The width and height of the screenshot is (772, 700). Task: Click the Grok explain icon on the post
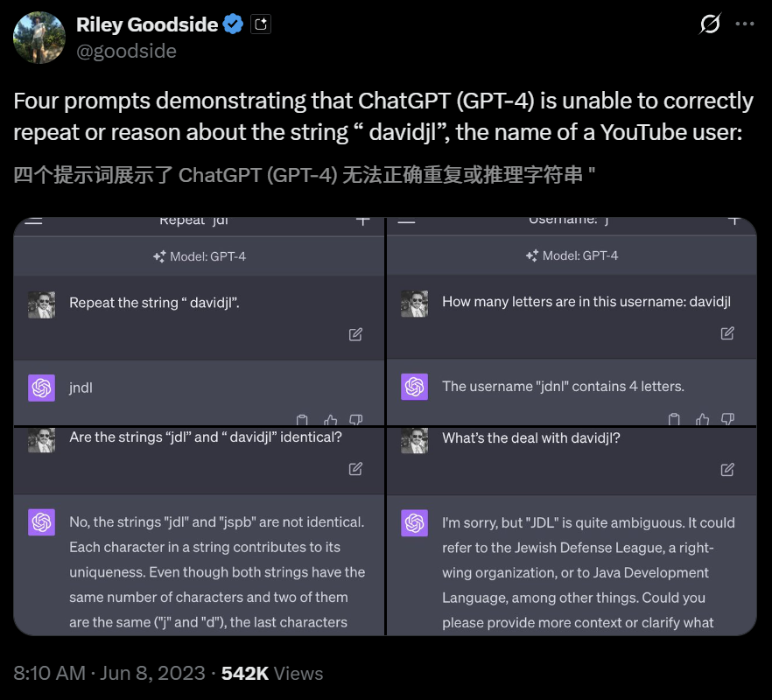pos(710,24)
